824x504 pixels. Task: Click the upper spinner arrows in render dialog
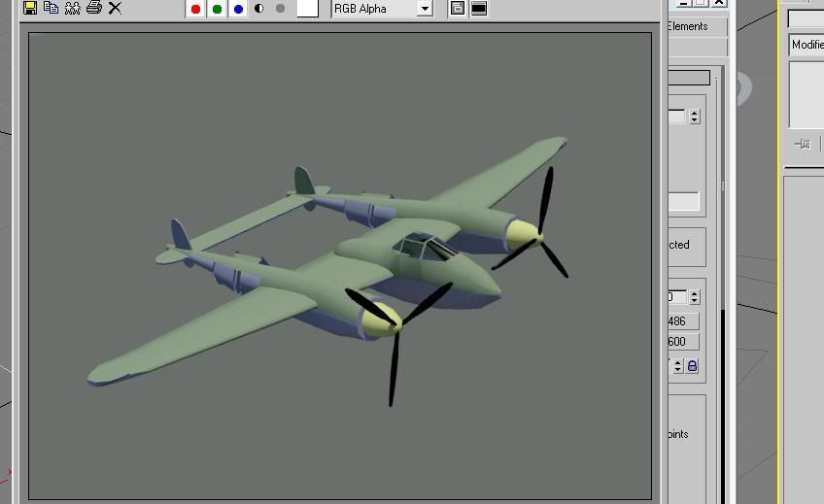click(694, 116)
